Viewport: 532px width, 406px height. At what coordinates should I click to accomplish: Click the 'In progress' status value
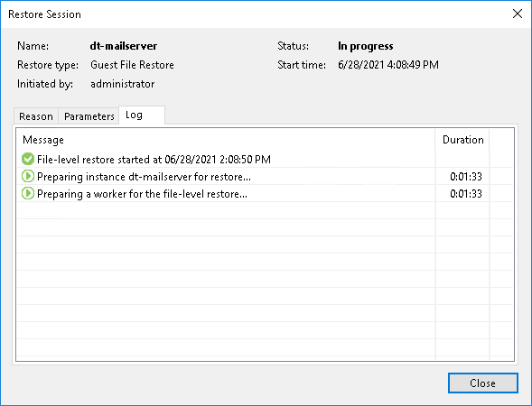tap(366, 46)
